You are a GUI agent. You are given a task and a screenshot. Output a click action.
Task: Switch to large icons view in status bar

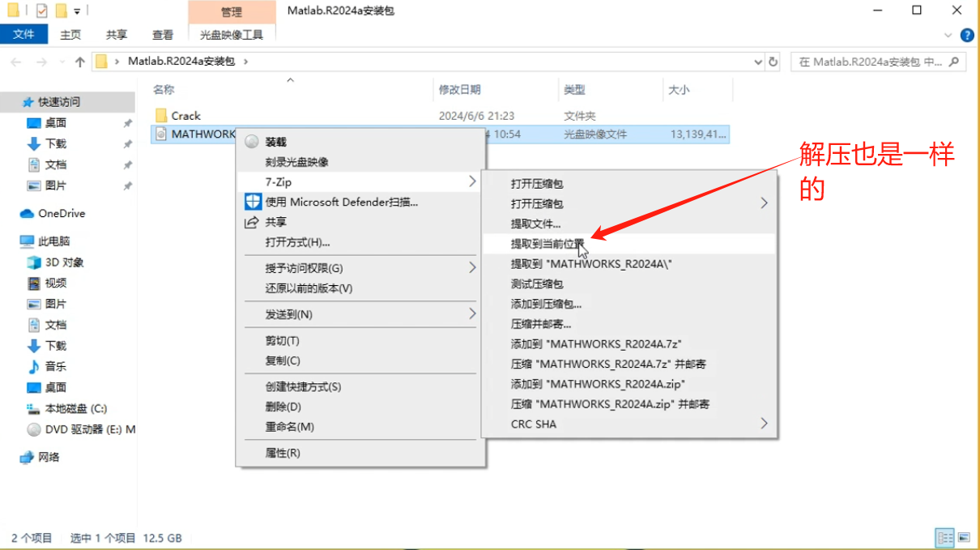tap(964, 538)
